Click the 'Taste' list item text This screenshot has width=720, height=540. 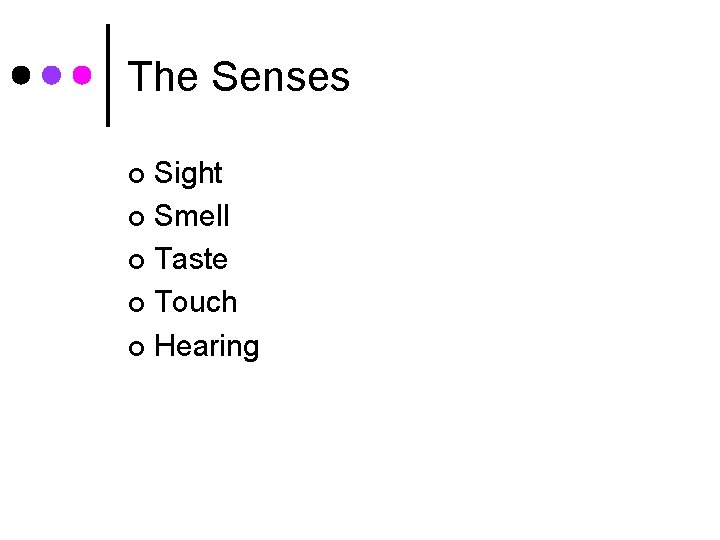tap(191, 259)
